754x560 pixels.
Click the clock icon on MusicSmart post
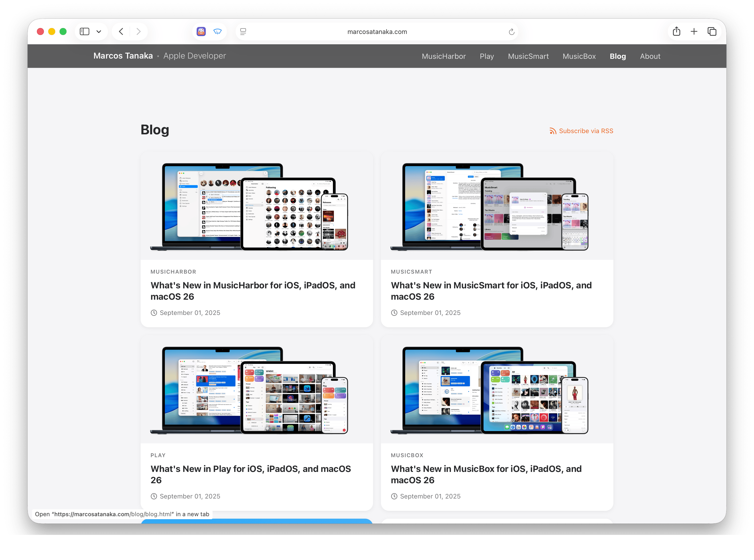[x=394, y=313]
